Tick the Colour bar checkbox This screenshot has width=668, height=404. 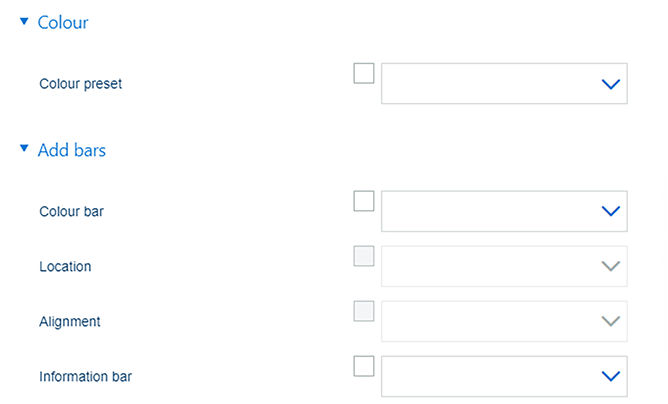coord(364,201)
